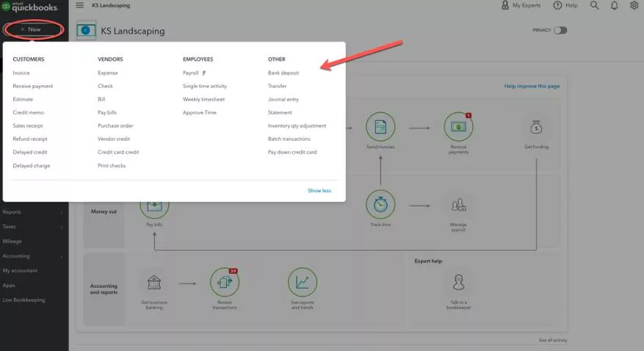Open Payroll under Employees
644x351 pixels.
pyautogui.click(x=191, y=73)
